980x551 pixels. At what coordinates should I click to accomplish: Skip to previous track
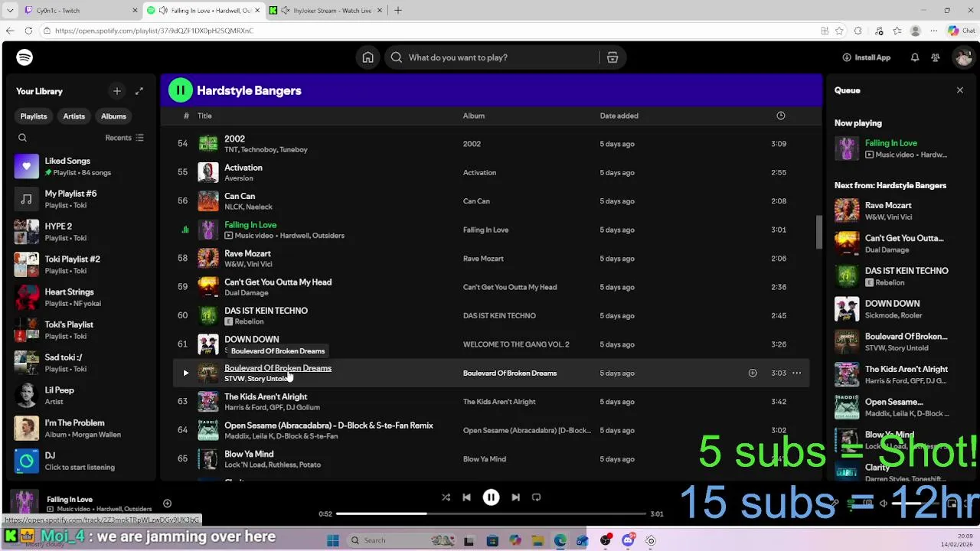point(466,497)
